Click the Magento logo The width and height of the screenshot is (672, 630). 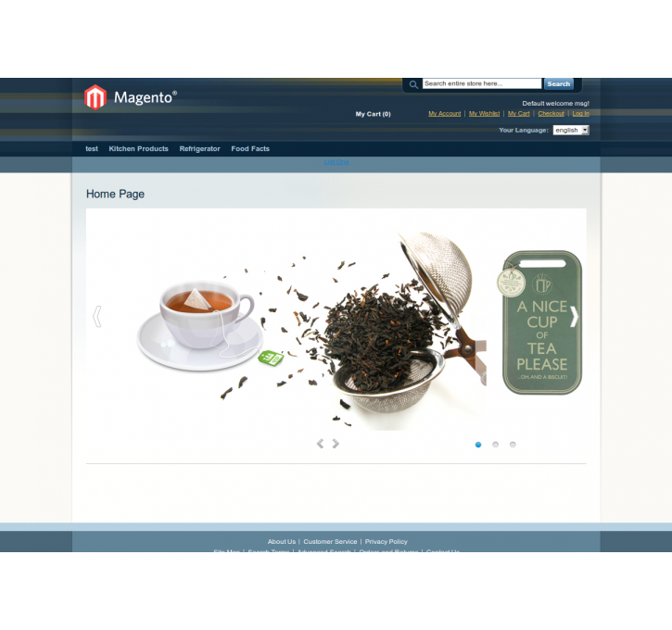coord(131,97)
